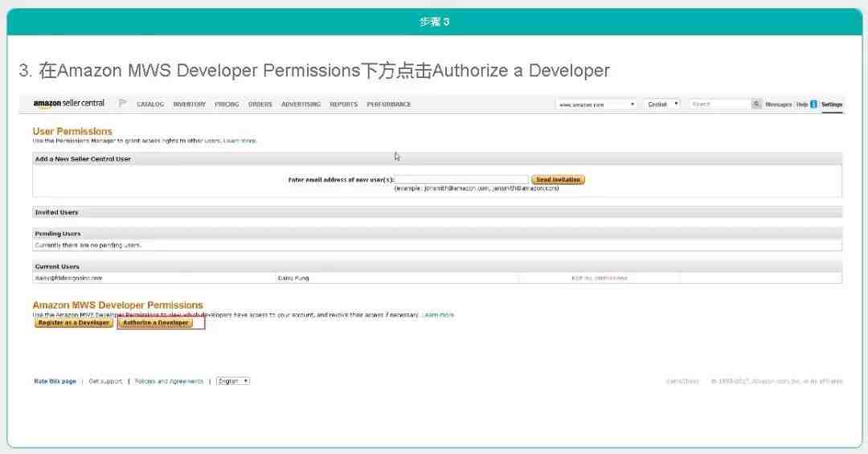The height and width of the screenshot is (454, 868).
Task: Click the Send invitation button
Action: point(558,179)
